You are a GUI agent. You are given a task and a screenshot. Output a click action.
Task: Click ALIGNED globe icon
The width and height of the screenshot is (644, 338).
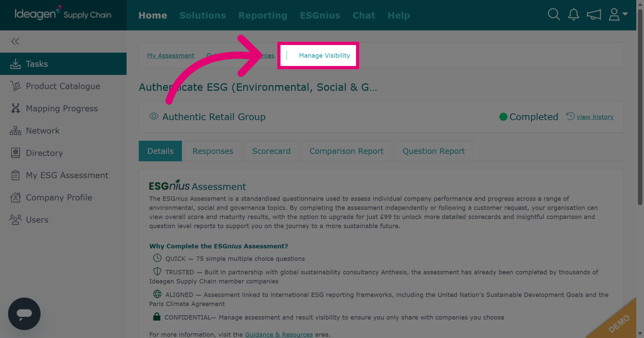[157, 294]
